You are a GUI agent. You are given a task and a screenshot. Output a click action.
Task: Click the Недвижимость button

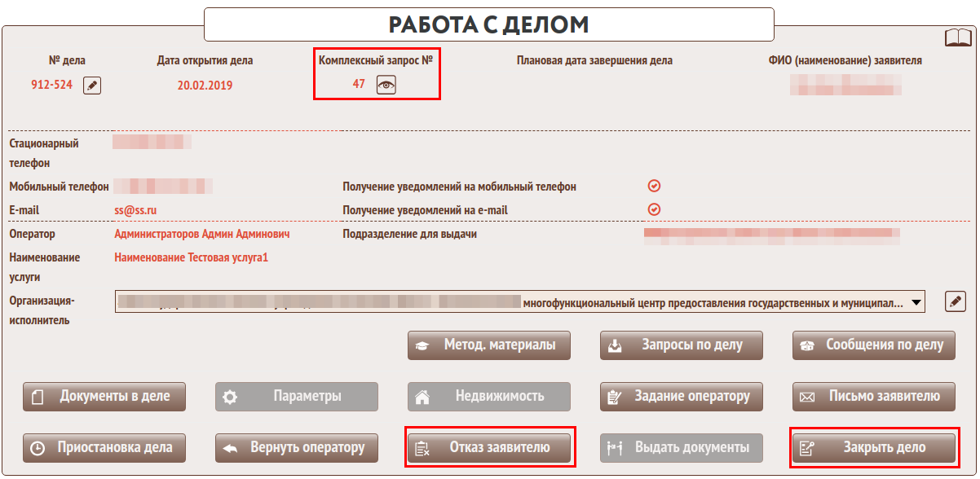point(489,397)
